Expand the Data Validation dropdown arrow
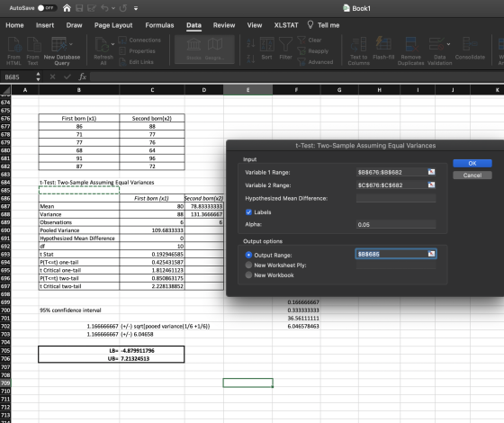Screen dimensions: 504x423 448,44
